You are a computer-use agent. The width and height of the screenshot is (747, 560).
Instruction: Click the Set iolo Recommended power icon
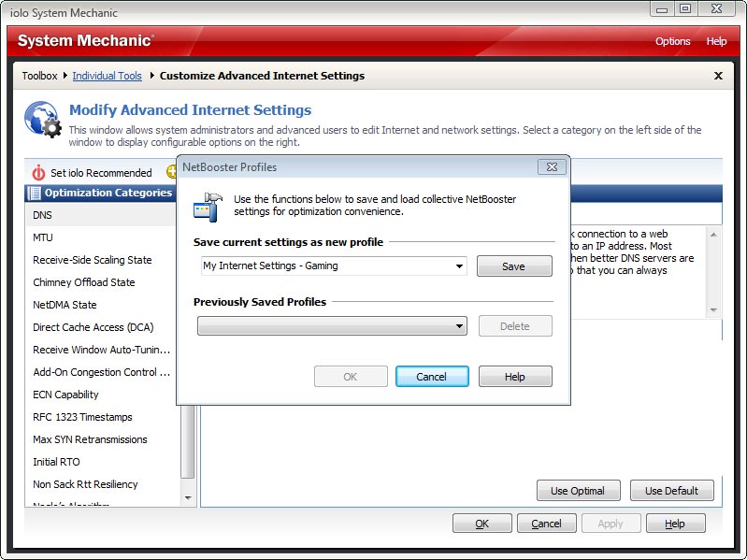38,172
